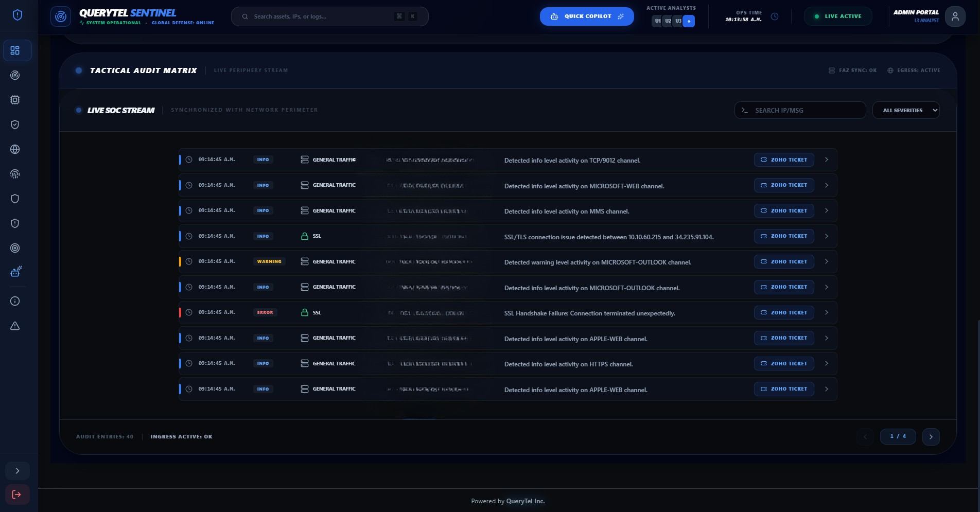Click the QueryTel Inc. footer link
980x512 pixels.
point(525,501)
